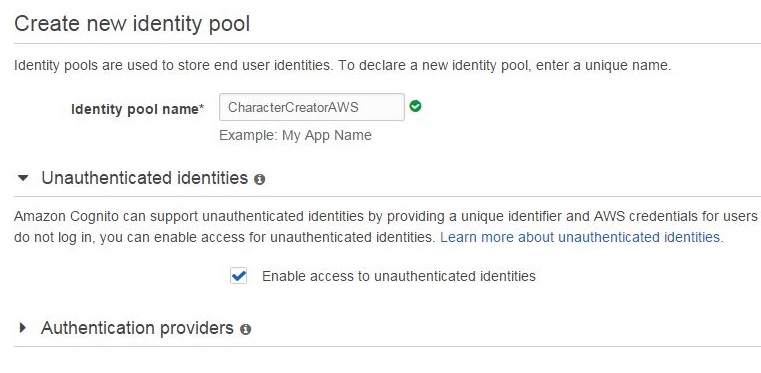Focus the Identity pool name field
Screen dimensions: 761x373
tap(312, 107)
